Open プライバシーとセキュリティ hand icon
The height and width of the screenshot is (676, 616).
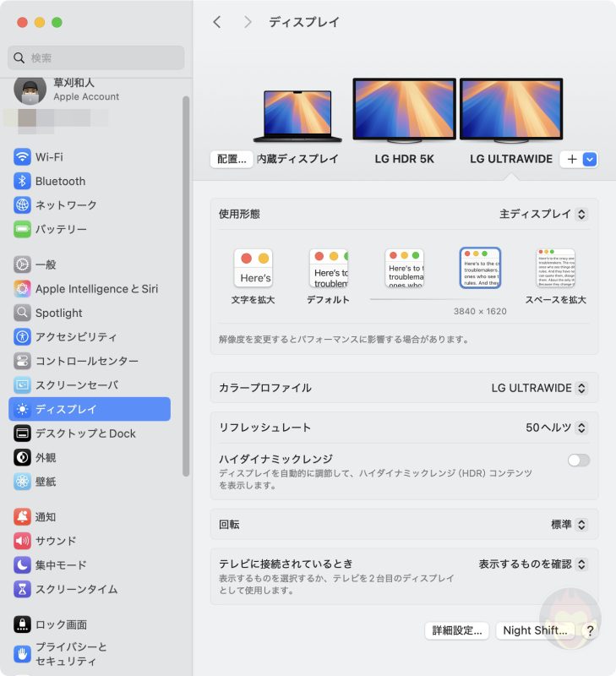point(22,654)
